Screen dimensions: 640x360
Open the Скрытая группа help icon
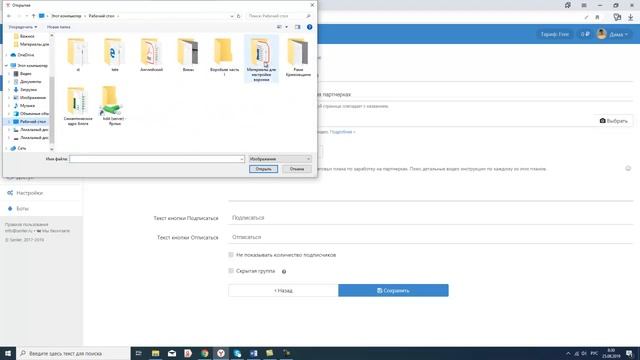tap(284, 271)
